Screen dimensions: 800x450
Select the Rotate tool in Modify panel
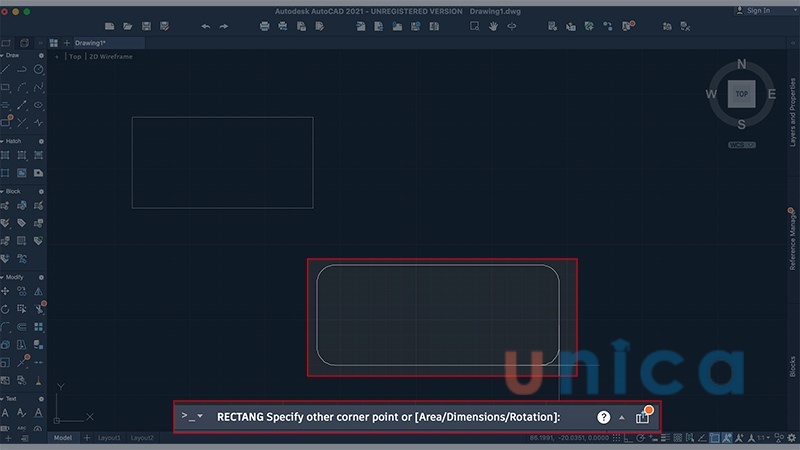point(5,309)
